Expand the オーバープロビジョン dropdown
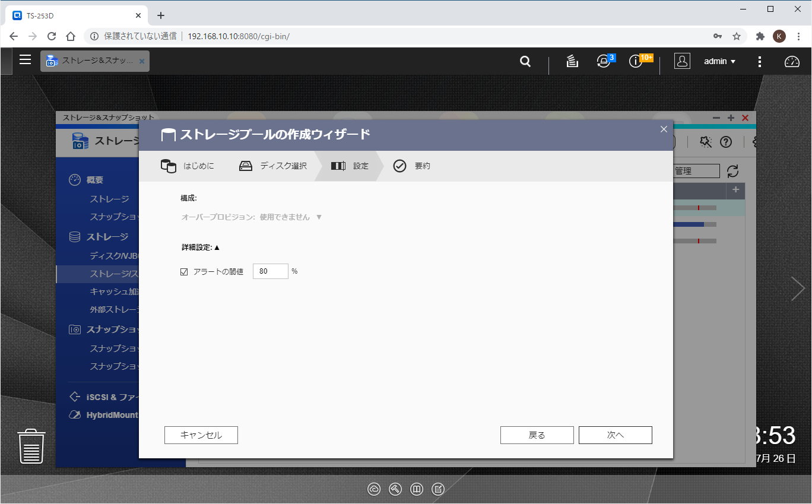Image resolution: width=812 pixels, height=504 pixels. click(x=319, y=217)
